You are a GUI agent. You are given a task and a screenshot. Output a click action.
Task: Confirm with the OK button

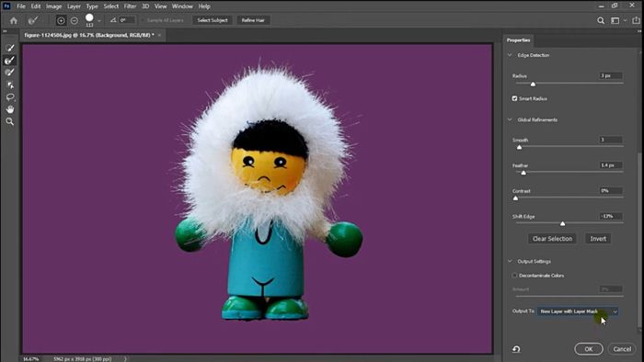(x=589, y=349)
